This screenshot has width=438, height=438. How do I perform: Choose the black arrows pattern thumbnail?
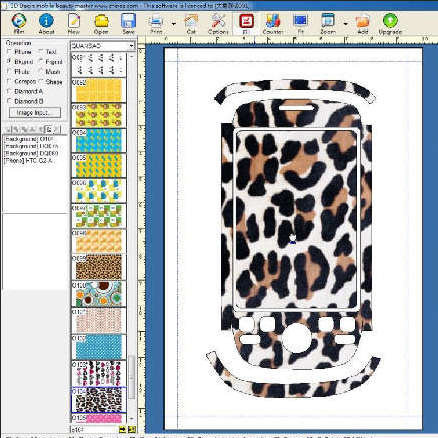[x=99, y=65]
